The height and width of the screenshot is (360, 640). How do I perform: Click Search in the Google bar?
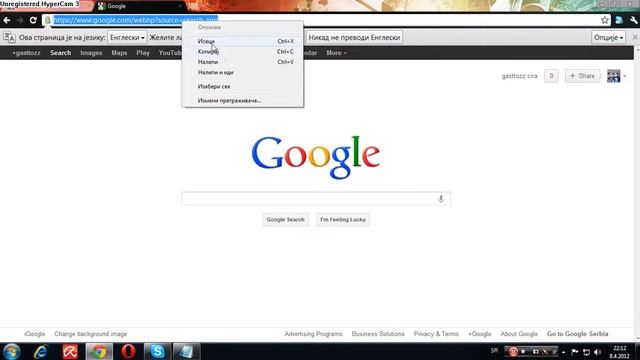click(x=60, y=53)
